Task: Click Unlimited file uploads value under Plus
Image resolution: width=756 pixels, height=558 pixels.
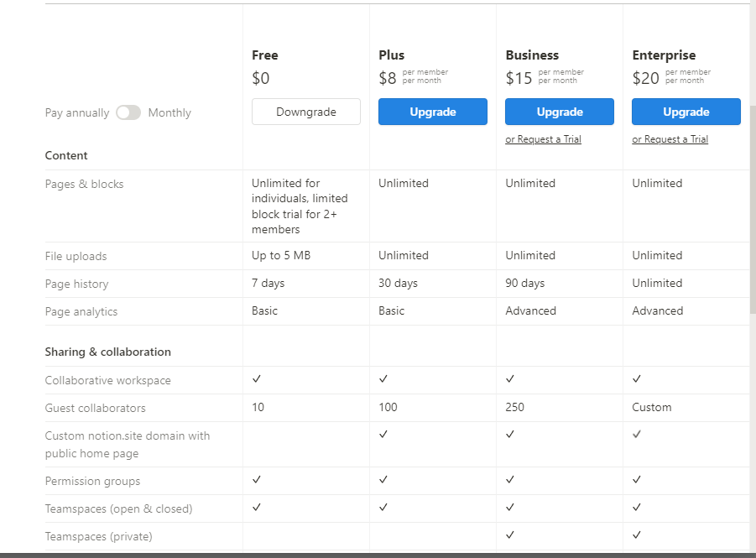Action: tap(404, 256)
